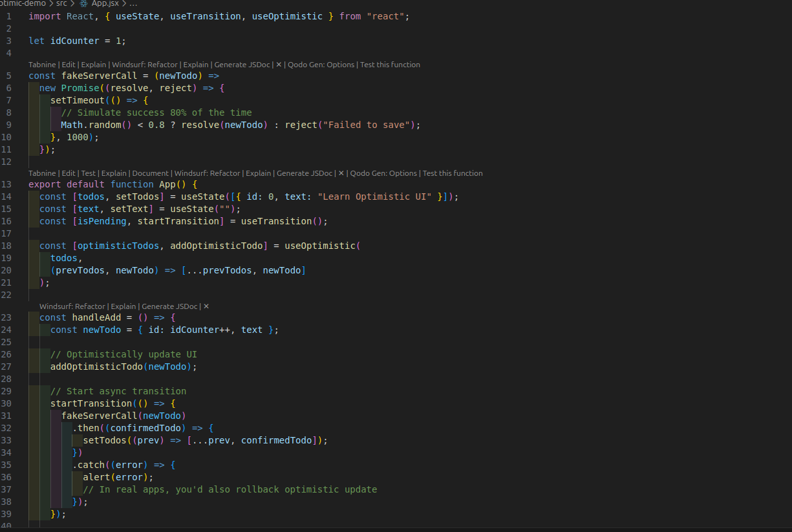792x532 pixels.
Task: Click Document lens above App function
Action: point(150,173)
